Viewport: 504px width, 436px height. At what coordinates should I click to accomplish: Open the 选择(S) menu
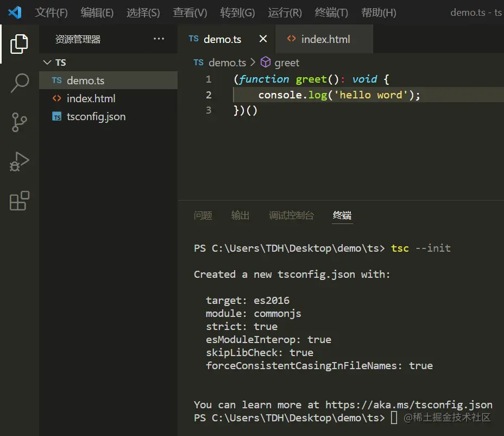(x=143, y=13)
